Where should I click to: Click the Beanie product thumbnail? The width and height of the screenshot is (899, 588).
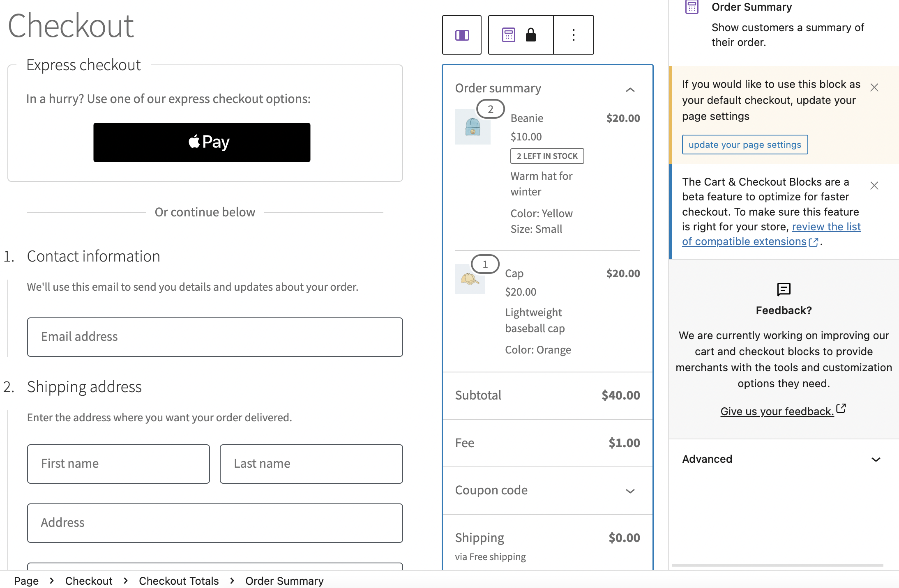point(473,127)
